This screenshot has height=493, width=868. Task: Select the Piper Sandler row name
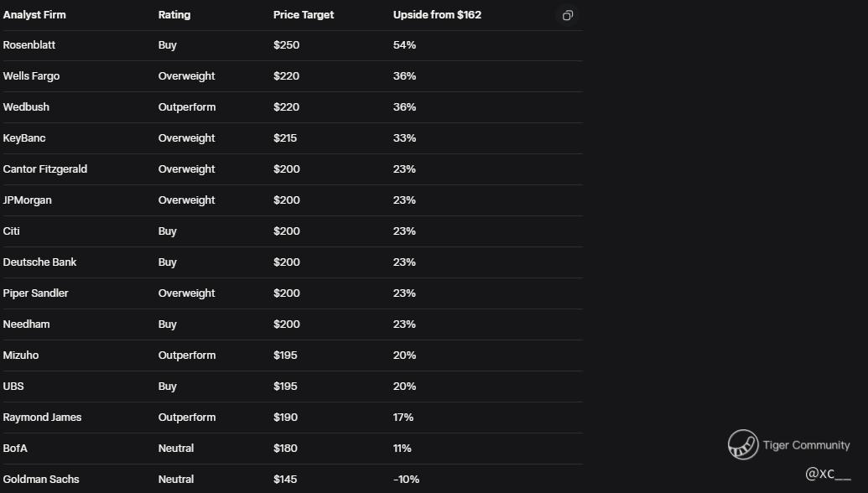click(35, 293)
